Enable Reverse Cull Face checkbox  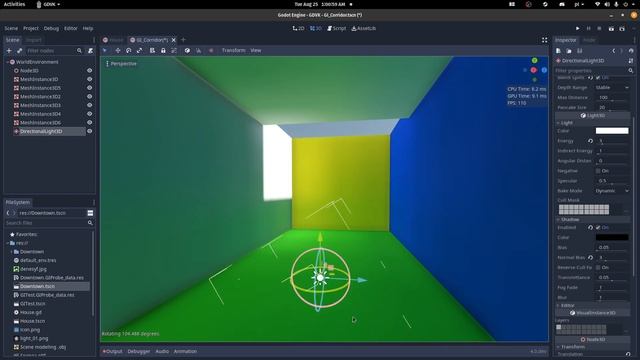(598, 267)
